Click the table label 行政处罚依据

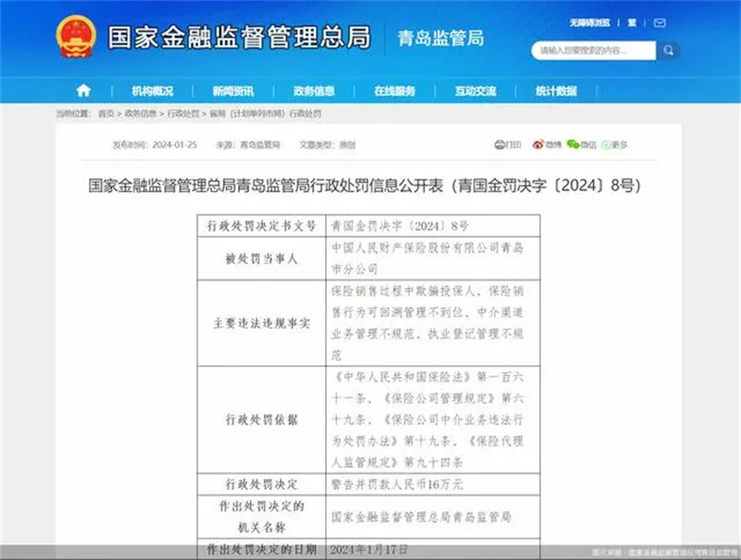(261, 419)
